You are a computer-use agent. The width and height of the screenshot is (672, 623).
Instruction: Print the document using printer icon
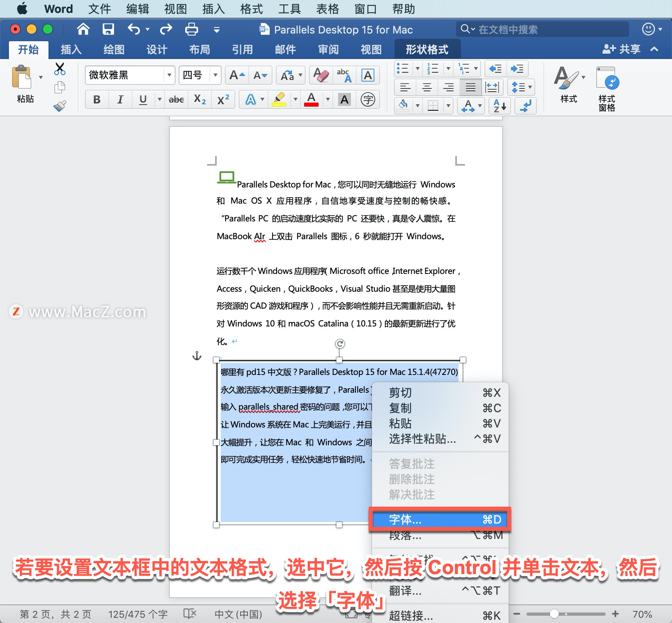pyautogui.click(x=191, y=29)
